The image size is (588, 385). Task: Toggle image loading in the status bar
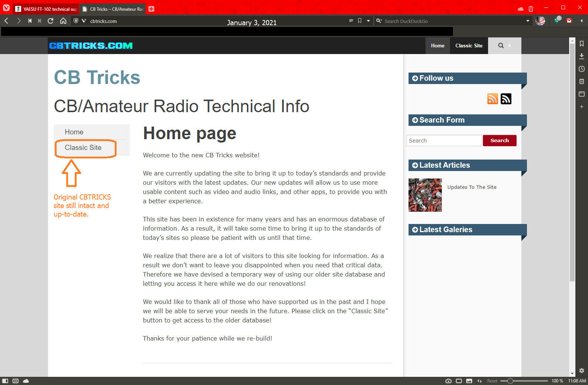pos(469,381)
